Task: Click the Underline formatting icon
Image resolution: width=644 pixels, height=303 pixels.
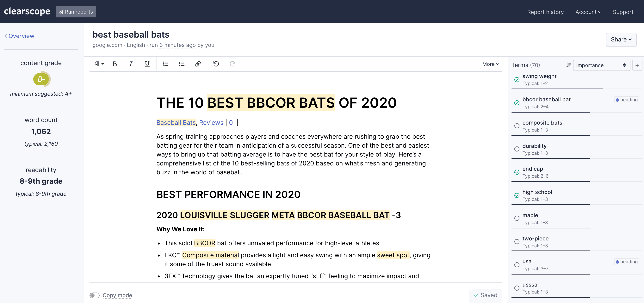Action: [x=147, y=64]
